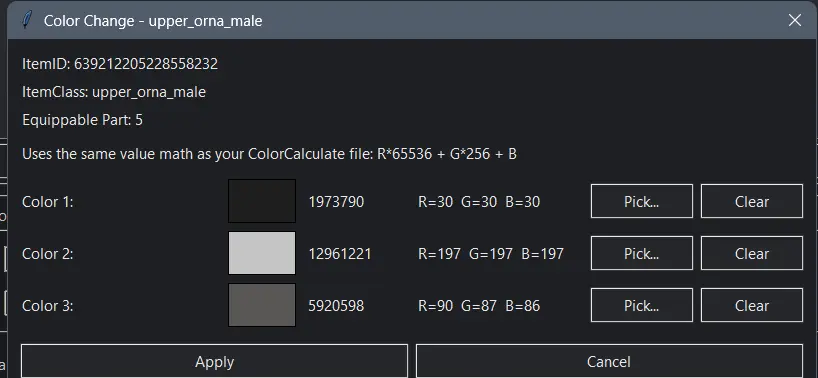Cancel the color change dialog
The image size is (818, 378).
tap(609, 361)
